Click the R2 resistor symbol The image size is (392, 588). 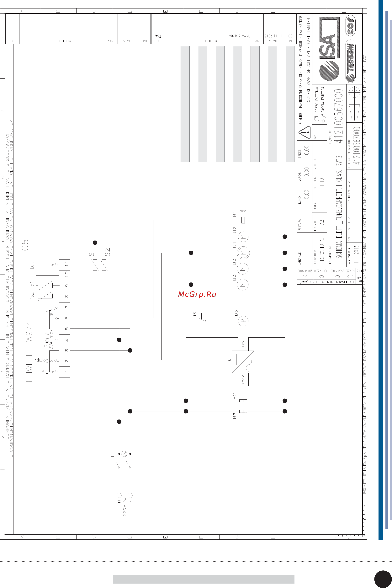coord(243,401)
